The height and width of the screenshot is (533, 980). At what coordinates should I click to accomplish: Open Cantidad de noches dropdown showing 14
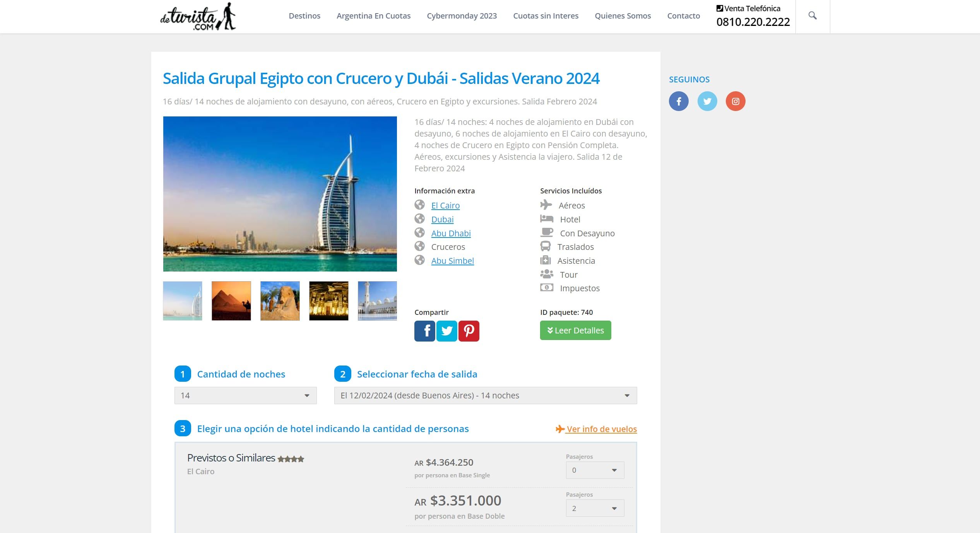[245, 396]
